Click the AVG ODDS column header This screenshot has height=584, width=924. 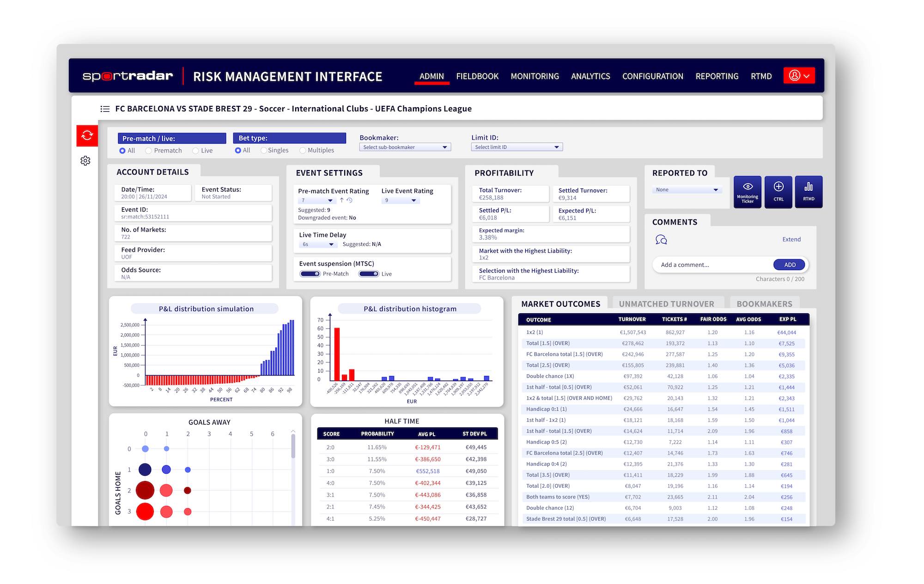click(748, 319)
